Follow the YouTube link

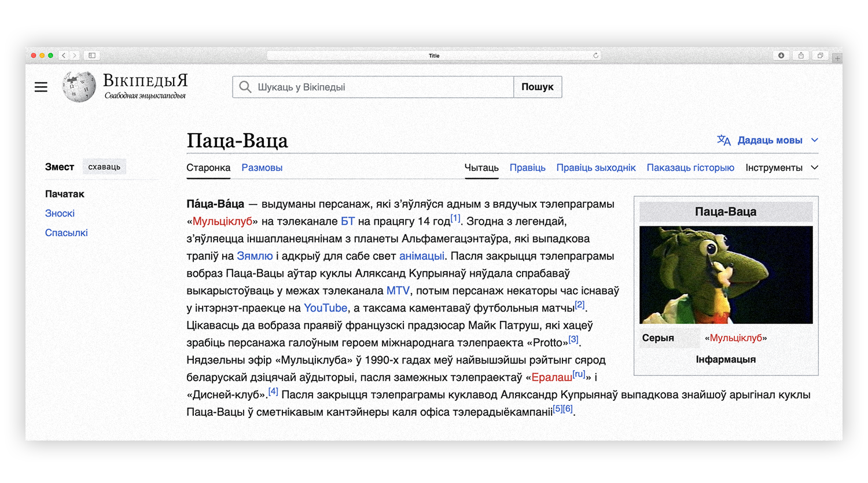click(x=325, y=308)
